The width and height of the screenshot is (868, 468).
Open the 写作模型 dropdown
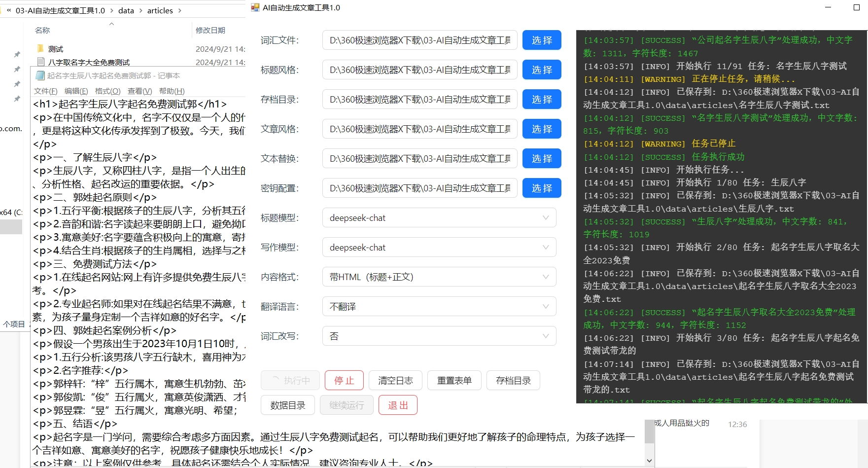[x=439, y=247]
